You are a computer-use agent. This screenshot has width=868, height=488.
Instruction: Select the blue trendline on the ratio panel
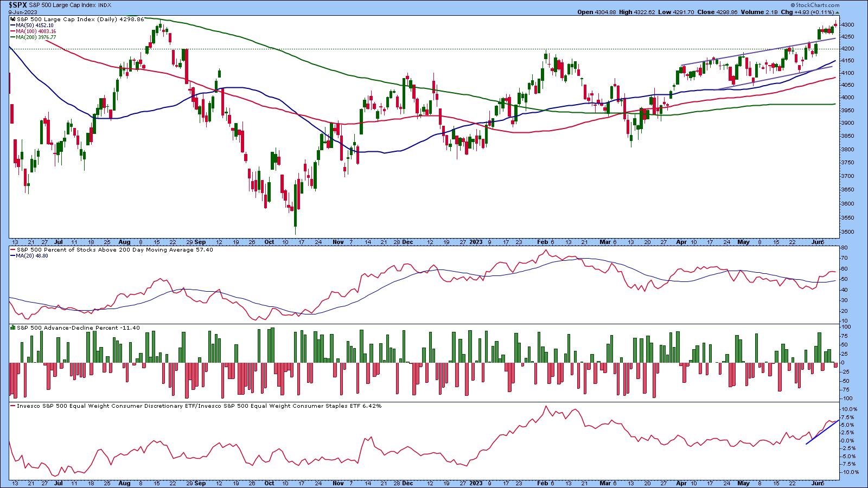[x=822, y=432]
